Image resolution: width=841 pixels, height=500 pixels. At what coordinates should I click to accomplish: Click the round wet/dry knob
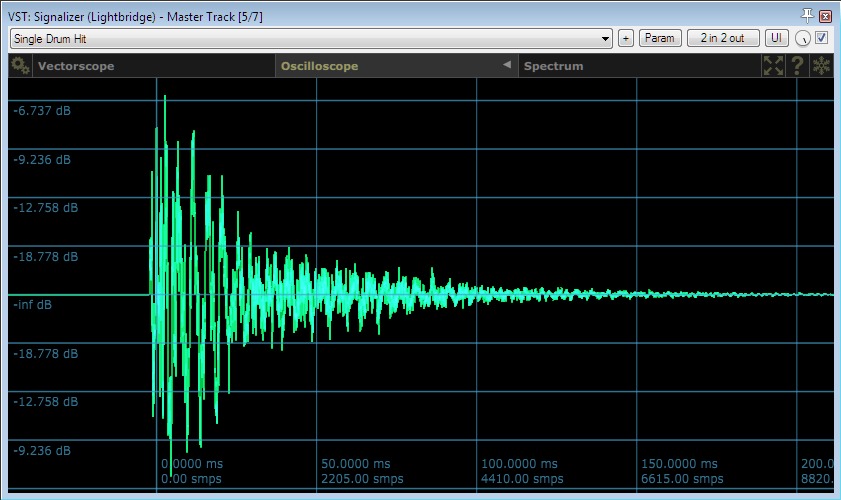pyautogui.click(x=803, y=39)
